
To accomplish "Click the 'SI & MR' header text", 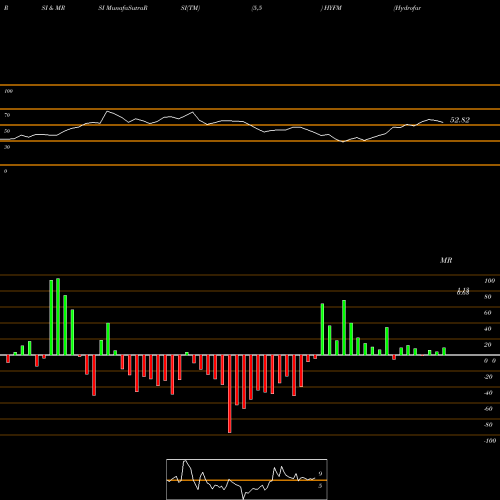I will 53,8.
